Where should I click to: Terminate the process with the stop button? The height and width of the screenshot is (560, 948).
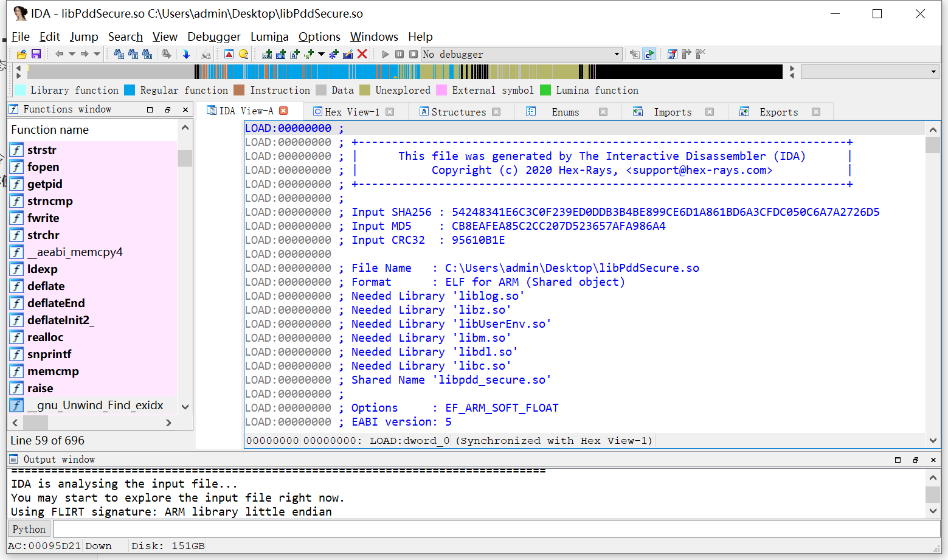click(413, 54)
